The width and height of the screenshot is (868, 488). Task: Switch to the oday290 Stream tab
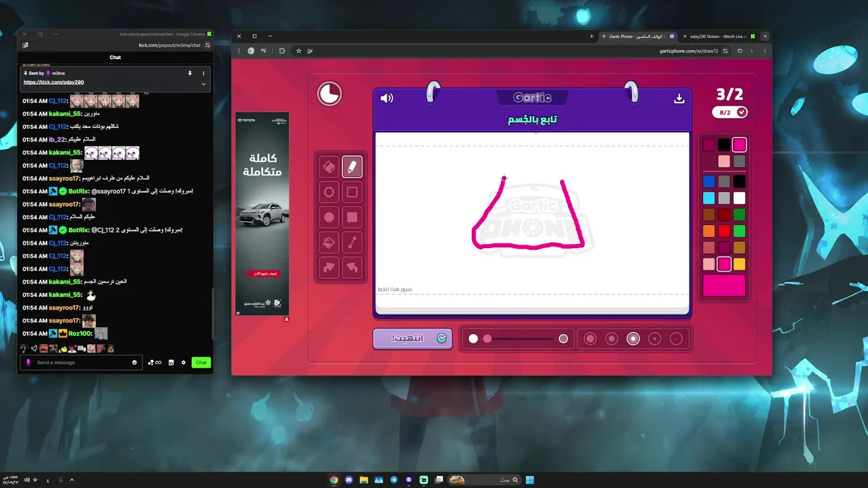(719, 36)
